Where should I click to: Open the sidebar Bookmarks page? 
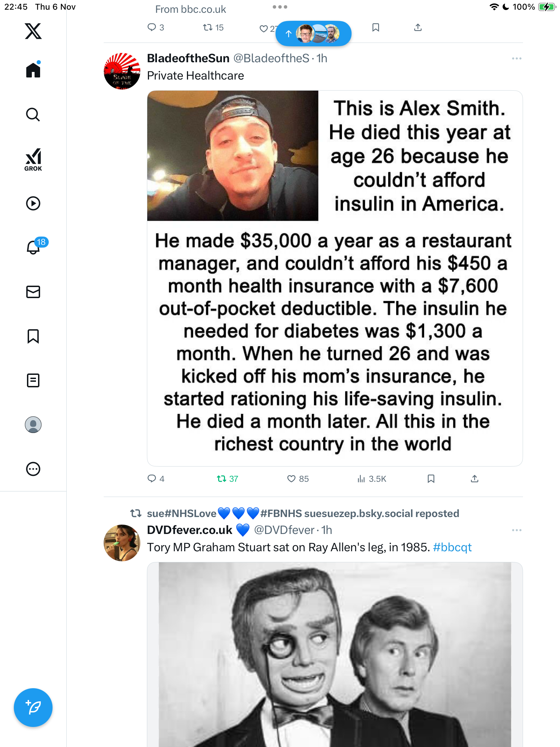(33, 336)
